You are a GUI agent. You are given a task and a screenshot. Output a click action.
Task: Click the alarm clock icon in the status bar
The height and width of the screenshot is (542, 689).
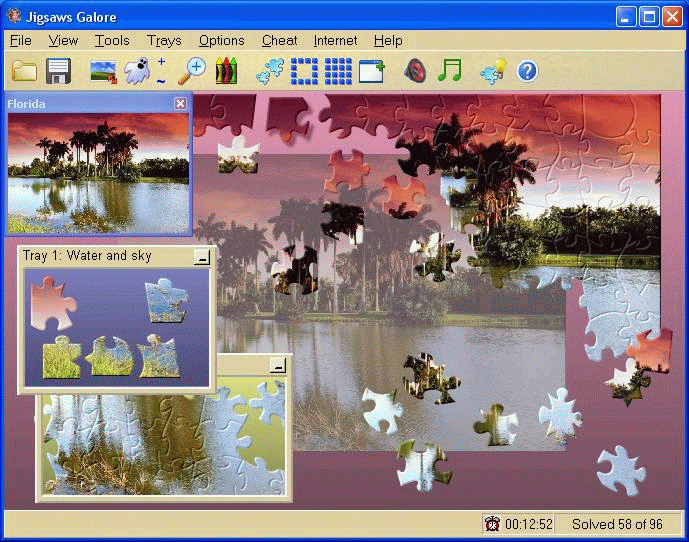pos(492,524)
